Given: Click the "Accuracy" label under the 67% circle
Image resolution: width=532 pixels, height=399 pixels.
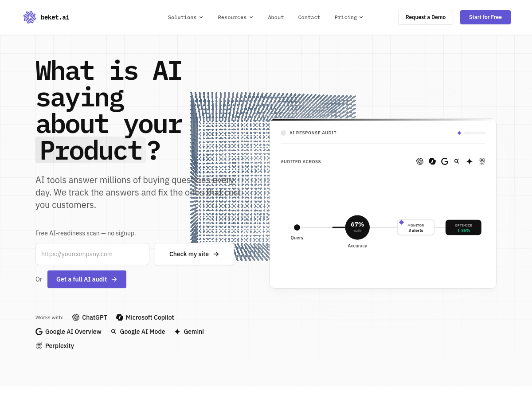Looking at the screenshot, I should click(x=357, y=246).
